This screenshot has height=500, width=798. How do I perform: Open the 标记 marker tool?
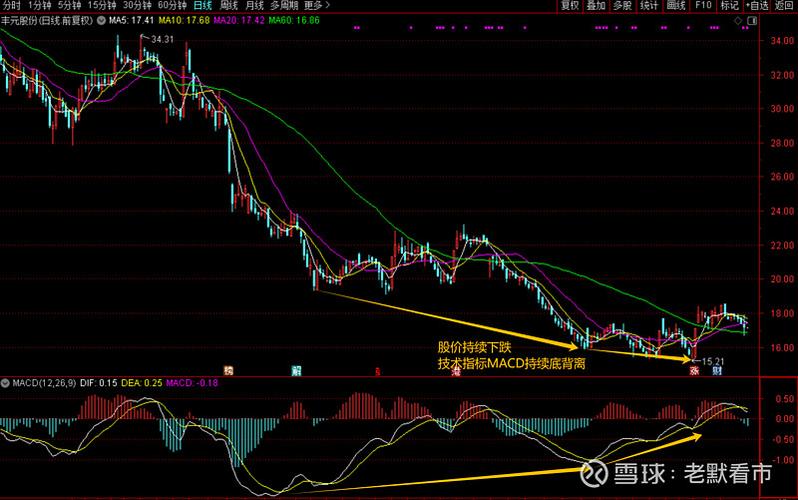coord(730,6)
